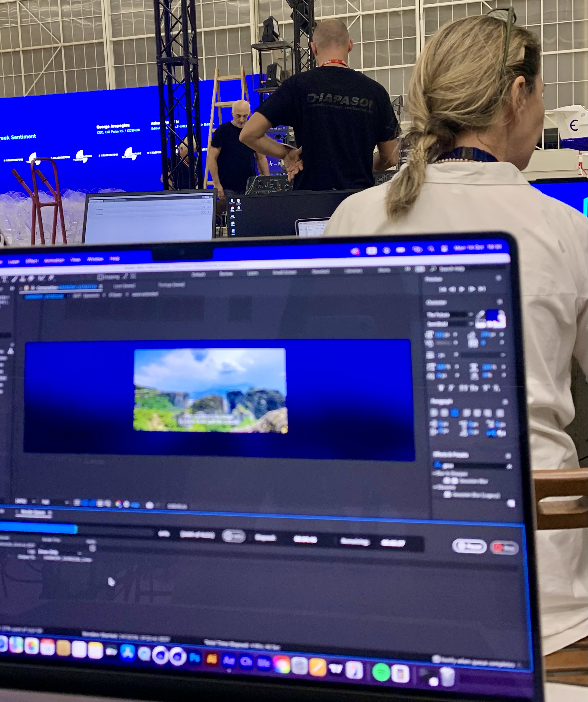
Task: Click the Illustrator icon in the Dock
Action: (212, 659)
